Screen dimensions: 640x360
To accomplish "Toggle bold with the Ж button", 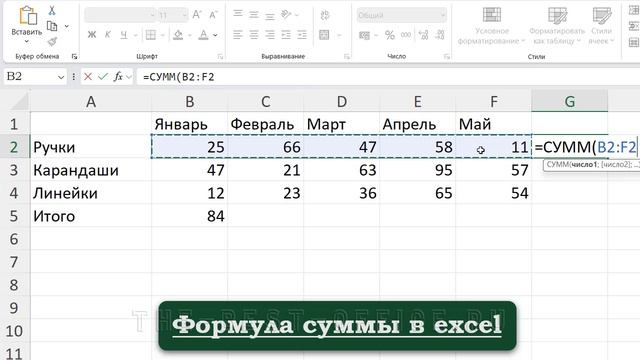I will coord(92,35).
